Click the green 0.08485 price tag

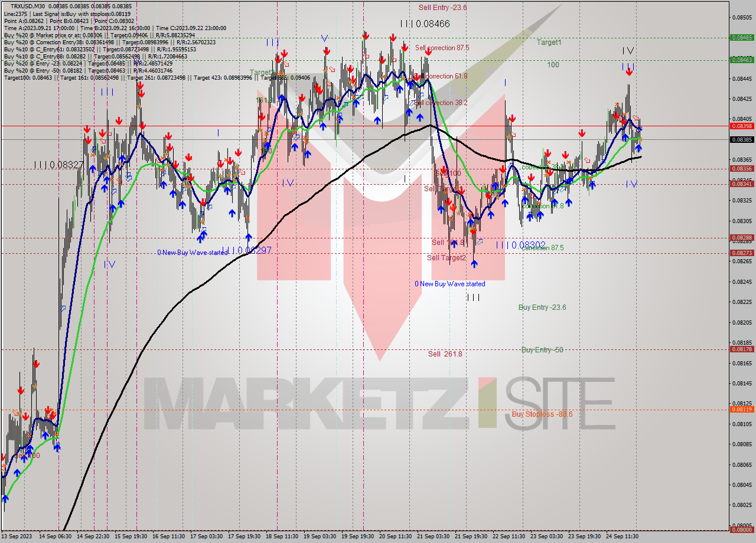click(742, 37)
